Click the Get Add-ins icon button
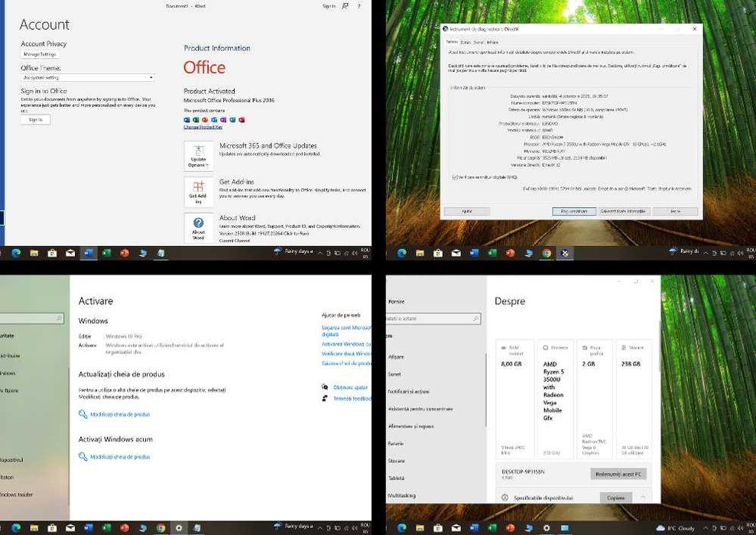 (x=198, y=192)
